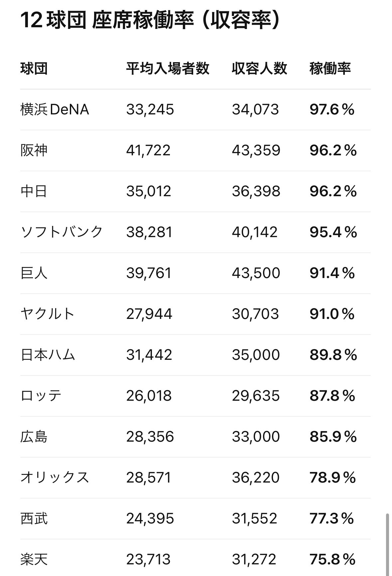
Task: Click the 日本ハム team name cell
Action: [x=48, y=355]
